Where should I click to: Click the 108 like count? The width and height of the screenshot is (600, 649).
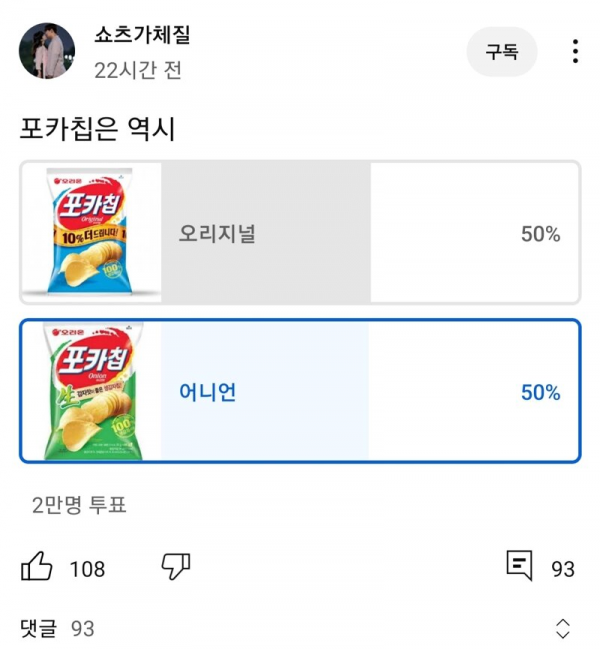pos(87,569)
